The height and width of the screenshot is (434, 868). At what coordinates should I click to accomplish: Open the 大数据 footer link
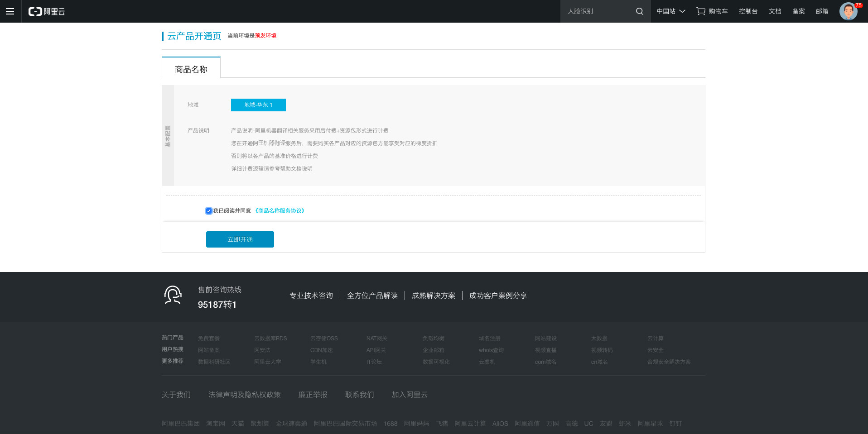click(x=599, y=339)
